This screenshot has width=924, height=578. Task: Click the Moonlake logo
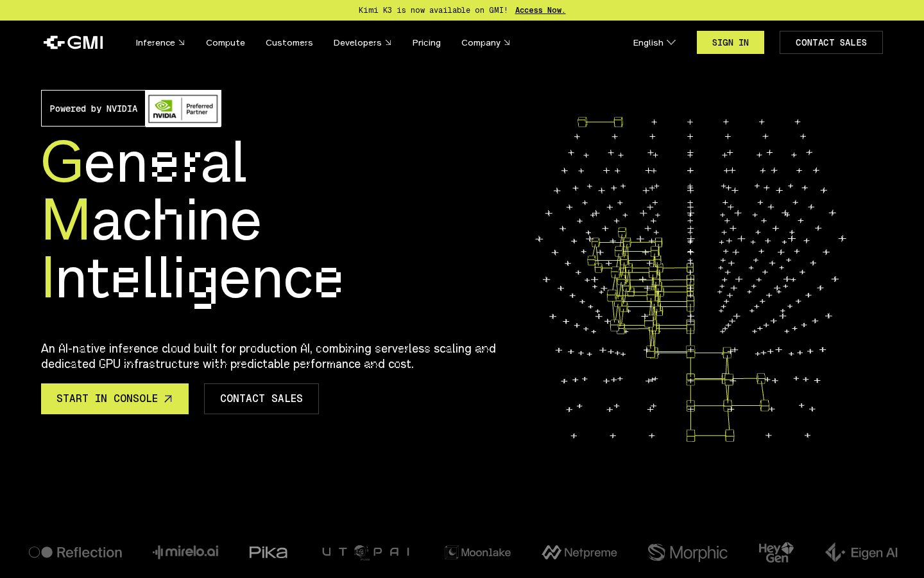tap(478, 552)
